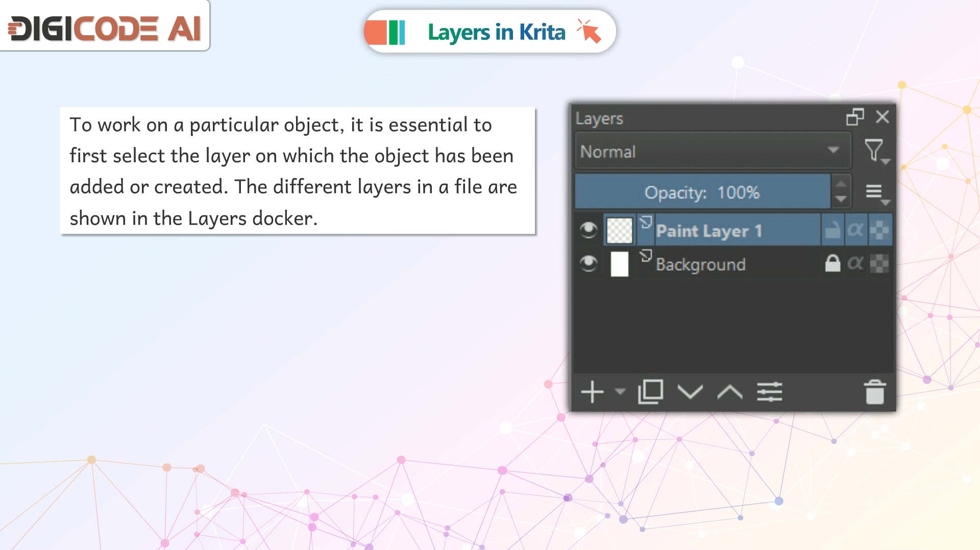Open the layer filter funnel menu
The image size is (980, 550).
[x=876, y=152]
